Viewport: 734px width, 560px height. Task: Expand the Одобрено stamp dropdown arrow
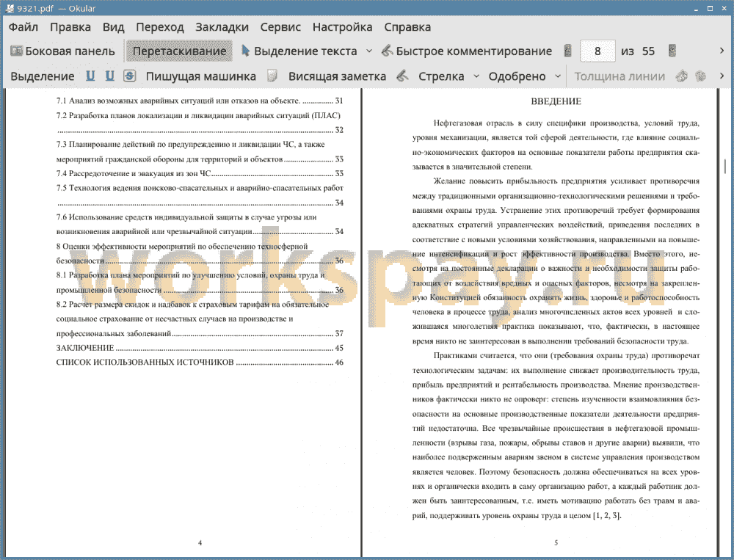[558, 76]
